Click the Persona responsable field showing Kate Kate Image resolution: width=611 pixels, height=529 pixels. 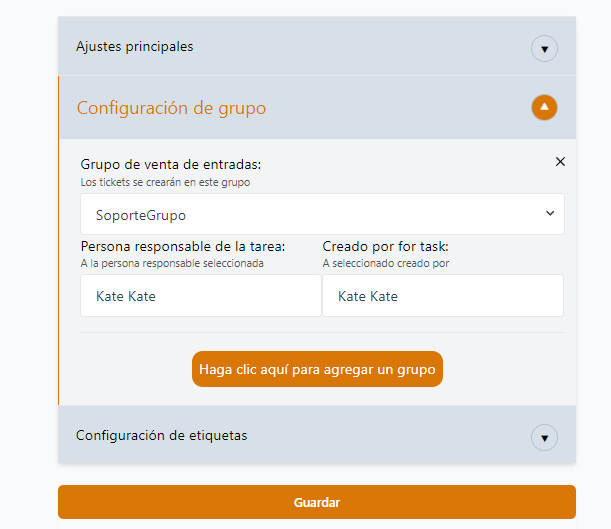(200, 296)
